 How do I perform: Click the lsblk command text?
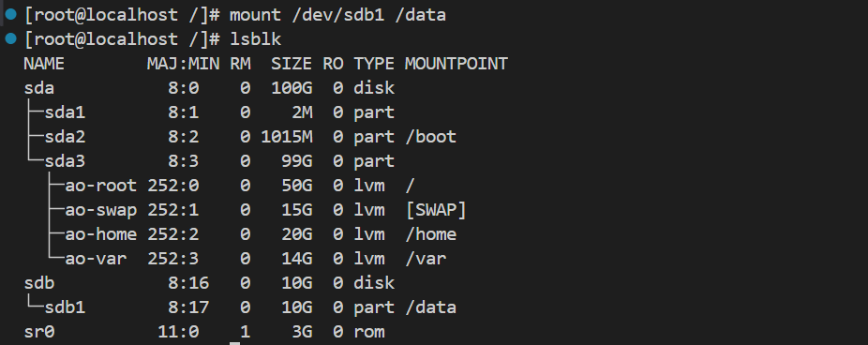(256, 39)
